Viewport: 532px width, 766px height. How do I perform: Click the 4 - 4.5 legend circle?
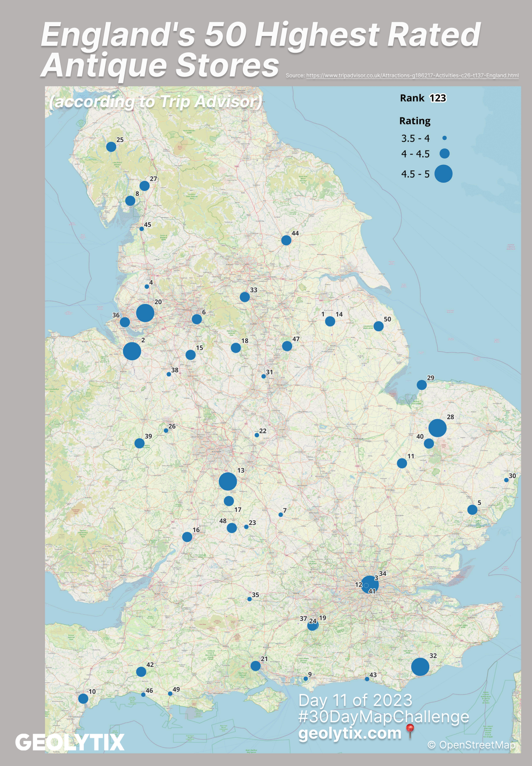(x=444, y=154)
